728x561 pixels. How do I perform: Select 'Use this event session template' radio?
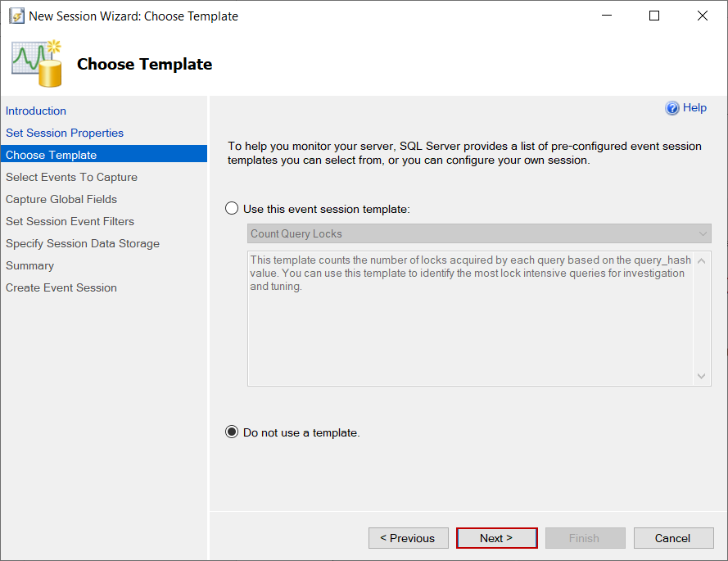tap(232, 209)
